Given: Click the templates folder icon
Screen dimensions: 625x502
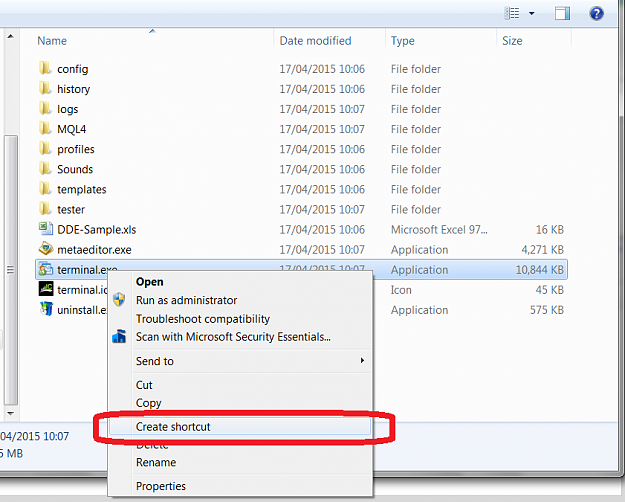Looking at the screenshot, I should coord(45,189).
